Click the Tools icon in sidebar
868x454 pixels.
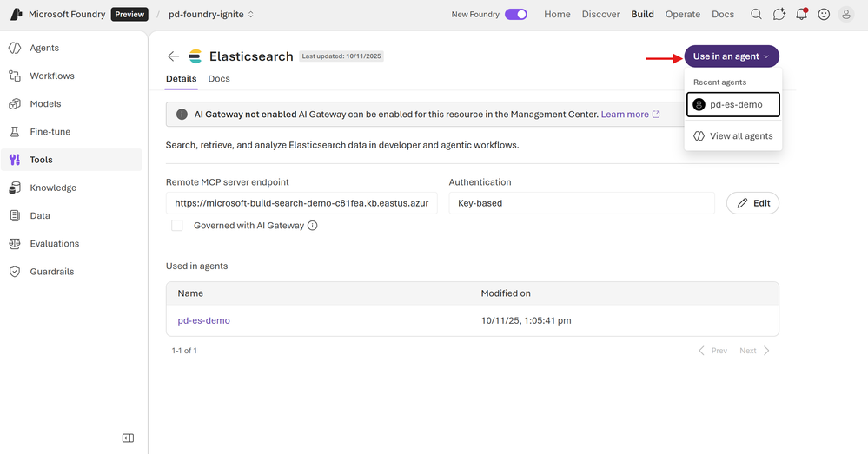pos(15,160)
